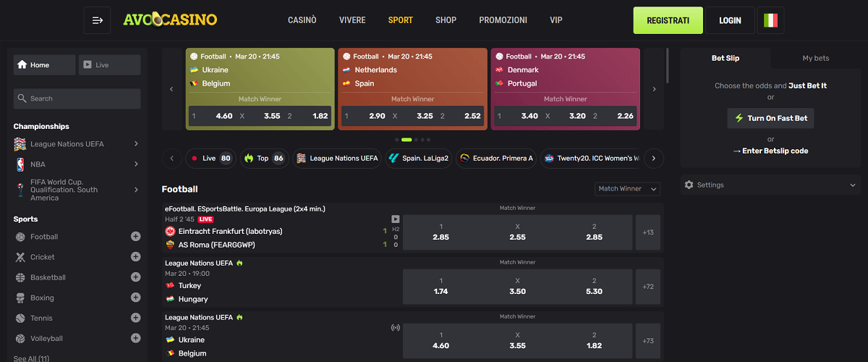This screenshot has width=868, height=362.
Task: Click the Football sport icon in sidebar
Action: coord(20,237)
